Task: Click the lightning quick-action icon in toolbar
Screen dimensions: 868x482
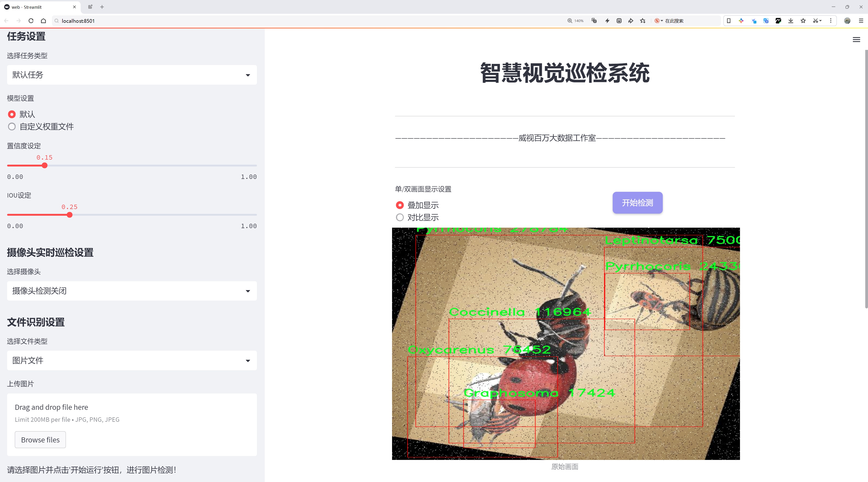Action: (608, 20)
